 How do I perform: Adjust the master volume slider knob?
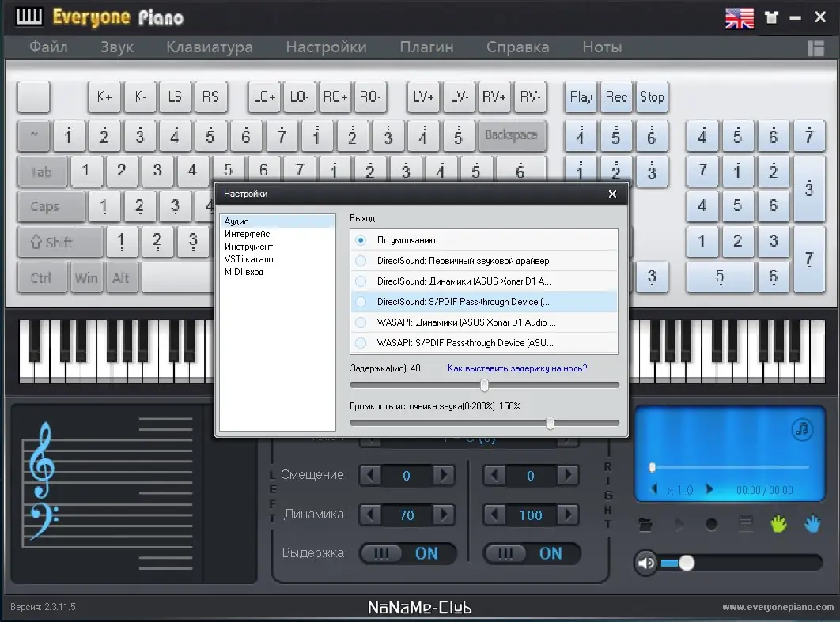[x=687, y=563]
